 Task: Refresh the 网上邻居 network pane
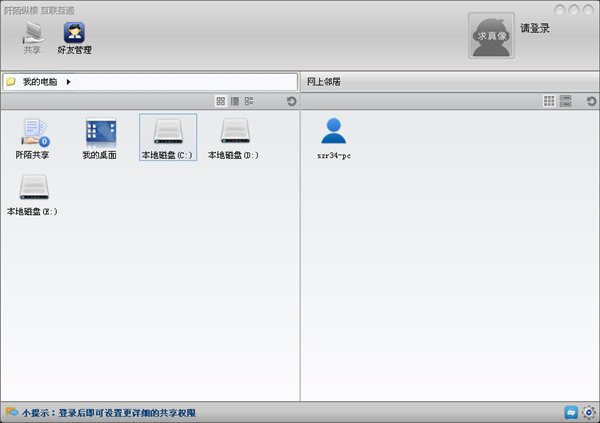click(x=591, y=101)
